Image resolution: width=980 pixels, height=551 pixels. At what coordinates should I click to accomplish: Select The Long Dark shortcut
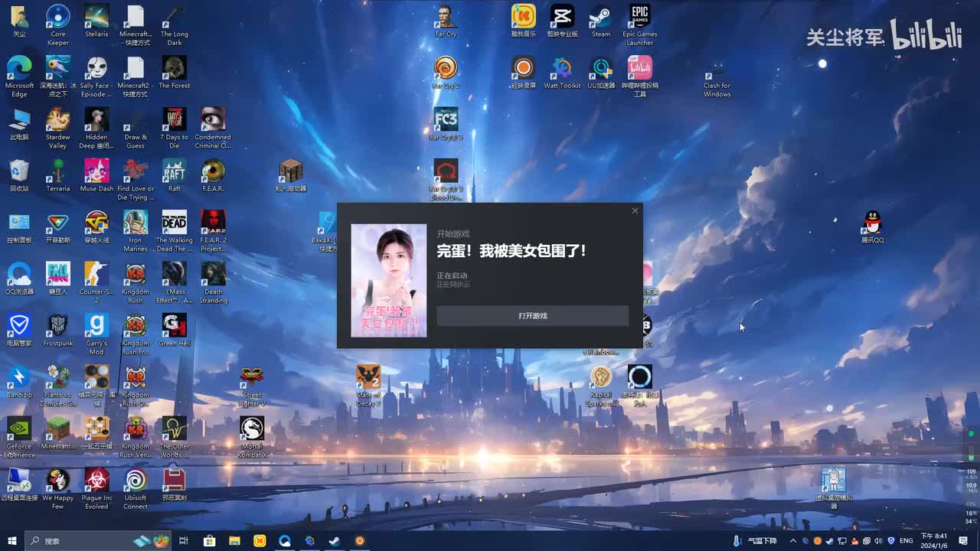tap(174, 25)
